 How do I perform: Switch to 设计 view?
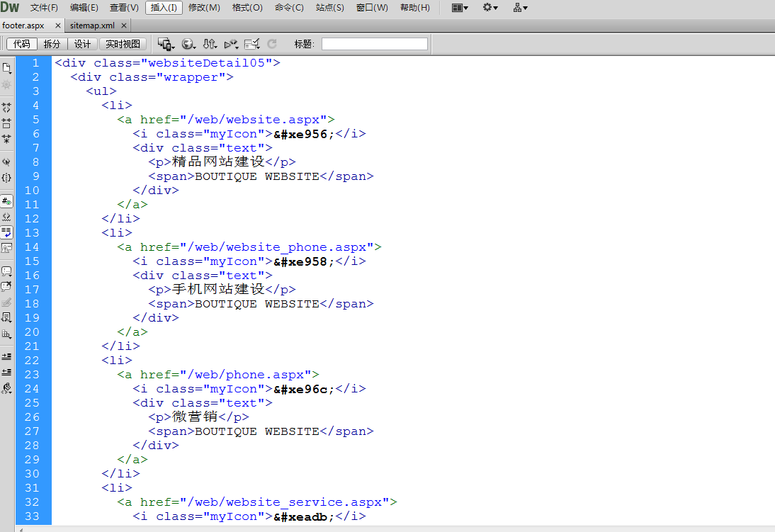83,44
